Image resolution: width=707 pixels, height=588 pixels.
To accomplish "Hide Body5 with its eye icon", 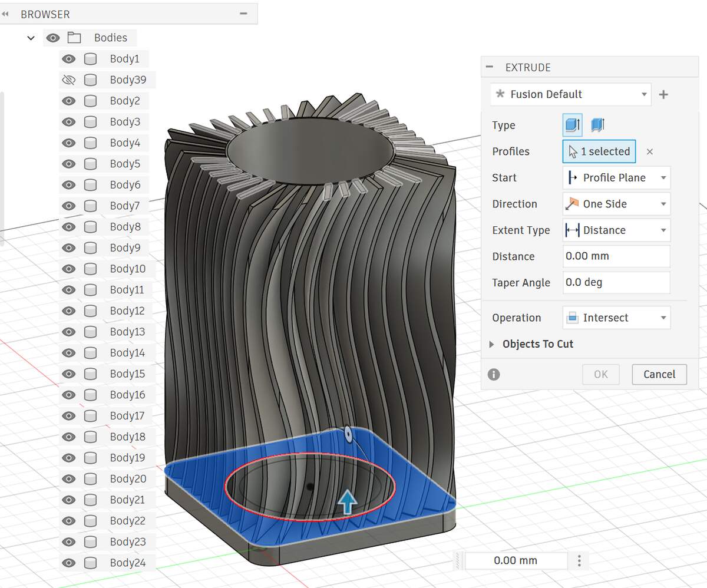I will coord(69,164).
